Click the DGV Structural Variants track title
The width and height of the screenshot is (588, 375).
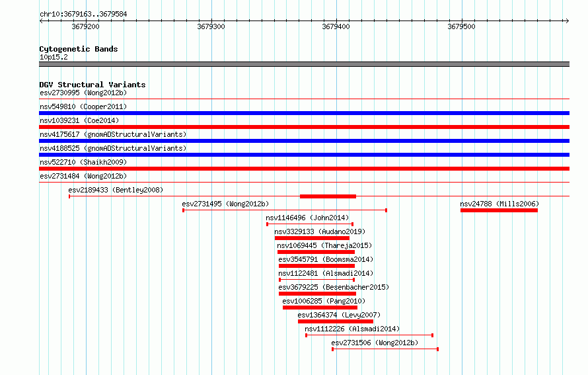(92, 85)
